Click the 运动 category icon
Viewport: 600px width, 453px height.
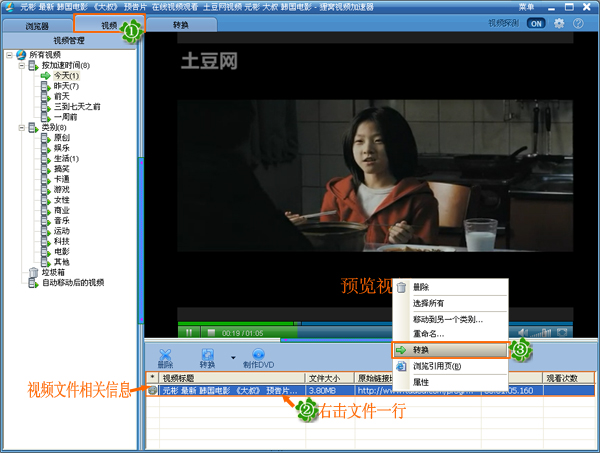46,231
